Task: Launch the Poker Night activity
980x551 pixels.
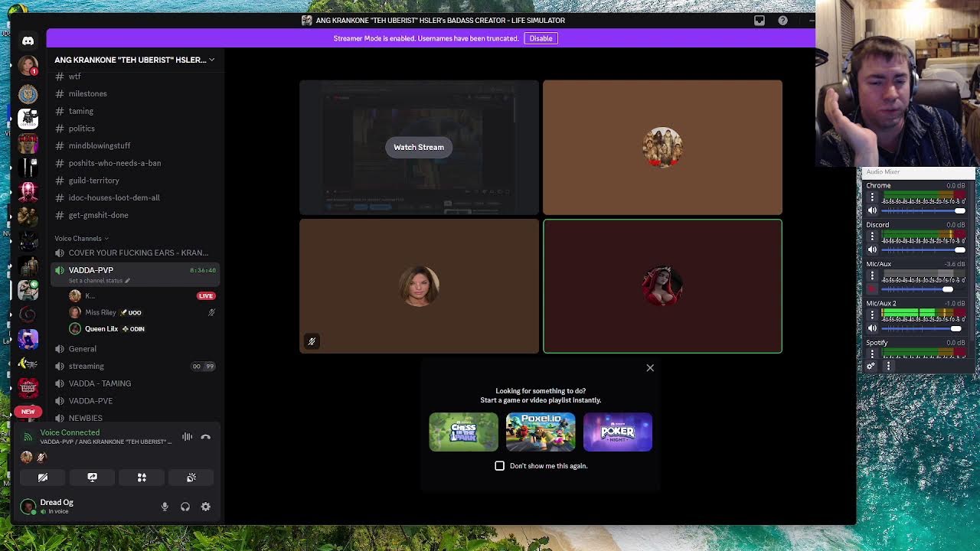Action: [618, 432]
